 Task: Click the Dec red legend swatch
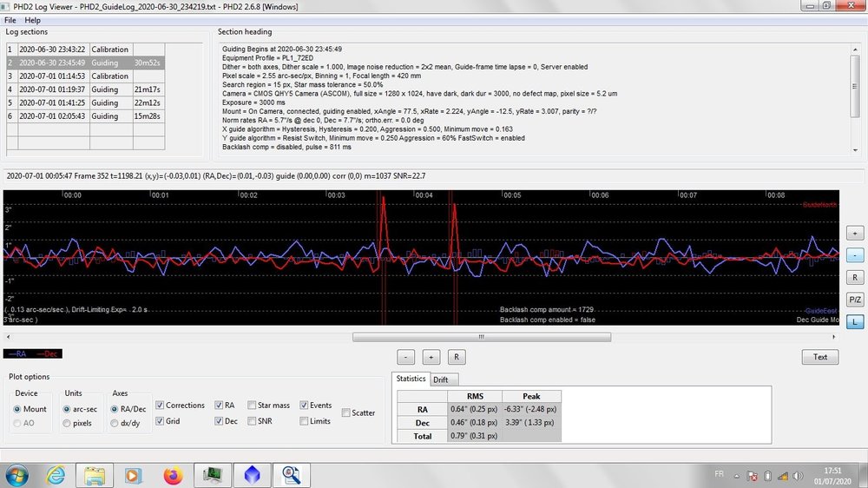[x=47, y=354]
